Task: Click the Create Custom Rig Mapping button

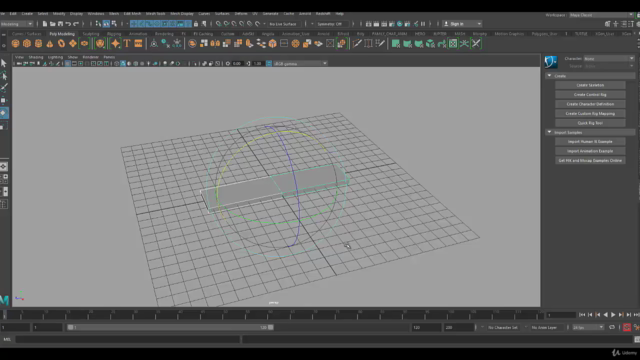Action: pyautogui.click(x=590, y=113)
